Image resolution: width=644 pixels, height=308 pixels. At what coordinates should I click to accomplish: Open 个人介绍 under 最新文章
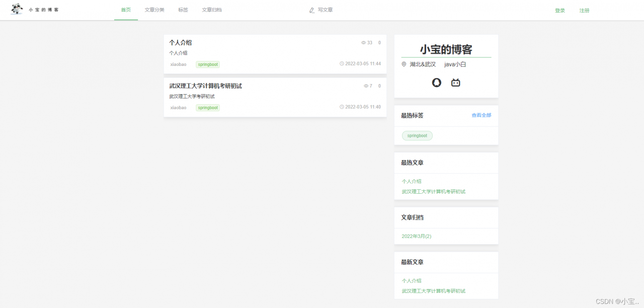(x=411, y=280)
